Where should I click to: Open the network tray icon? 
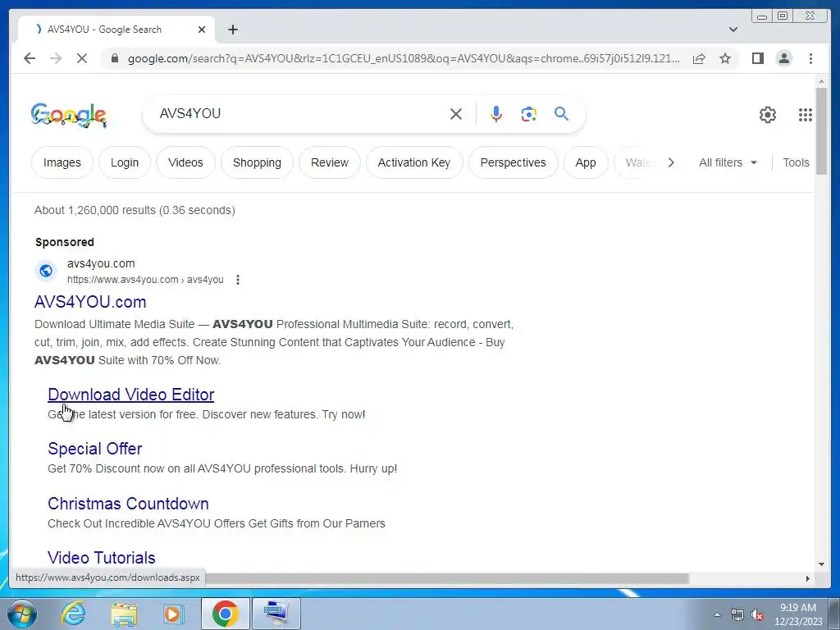coord(737,614)
